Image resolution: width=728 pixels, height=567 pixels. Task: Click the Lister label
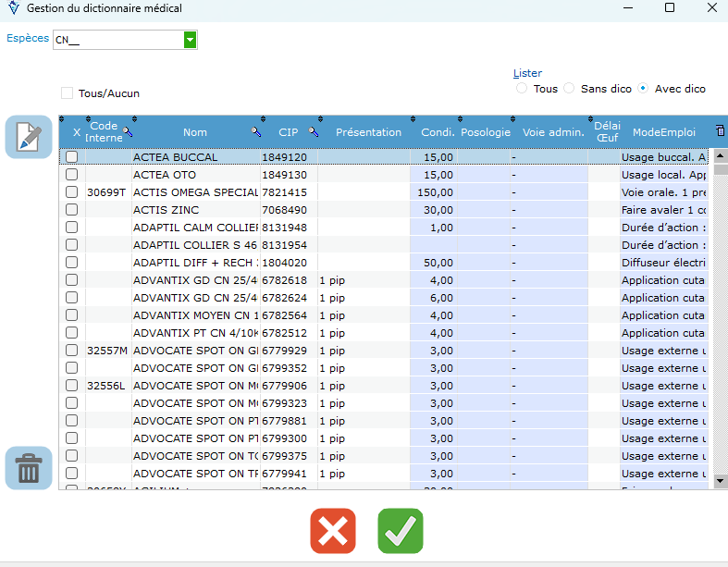(527, 73)
